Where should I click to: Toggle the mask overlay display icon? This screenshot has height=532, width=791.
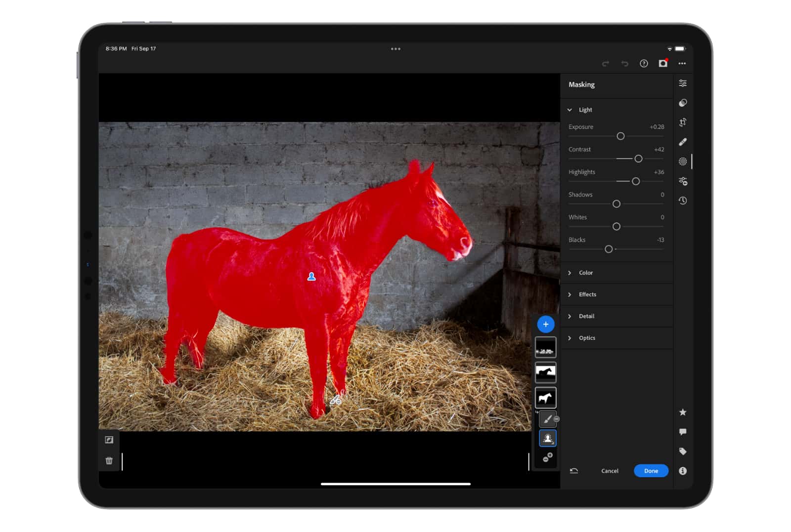(109, 440)
